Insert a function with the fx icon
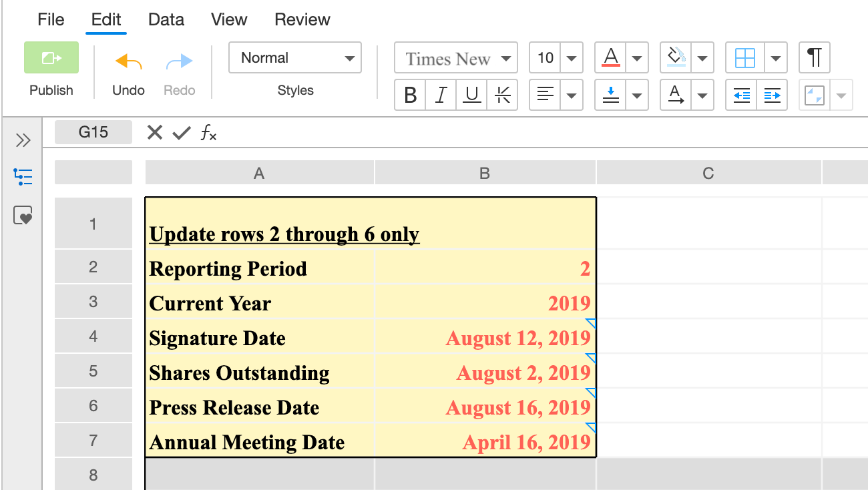Image resolution: width=868 pixels, height=490 pixels. 207,132
